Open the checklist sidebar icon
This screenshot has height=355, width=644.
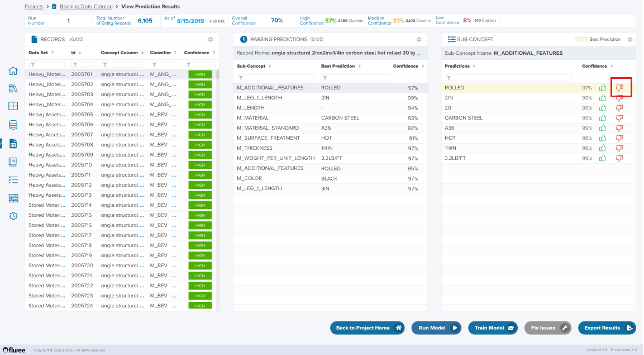13,180
